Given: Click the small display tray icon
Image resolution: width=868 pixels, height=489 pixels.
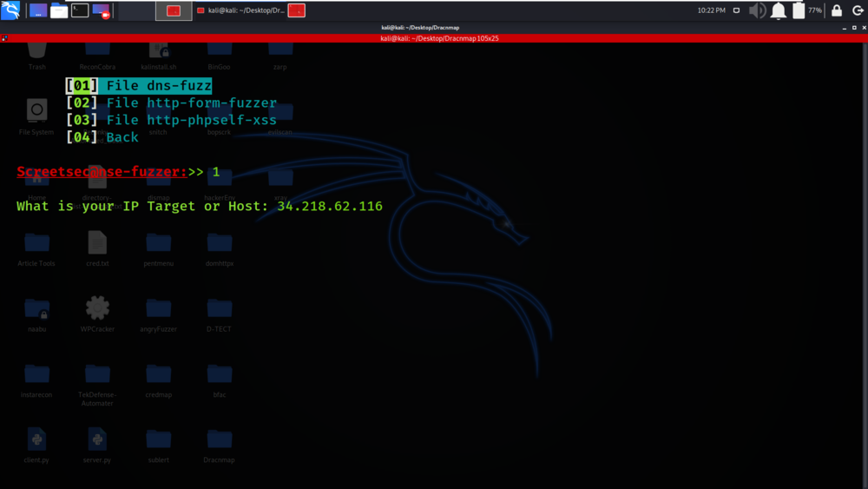Looking at the screenshot, I should click(736, 10).
